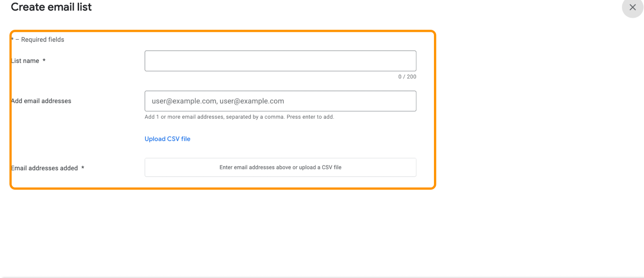Select the empty Email addresses added box
The height and width of the screenshot is (278, 644).
pos(280,167)
